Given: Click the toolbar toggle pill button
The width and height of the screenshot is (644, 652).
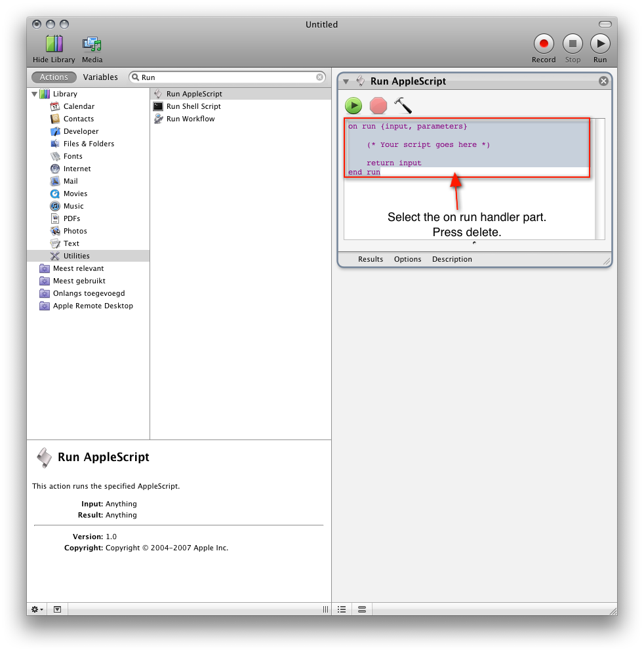Looking at the screenshot, I should coord(605,24).
